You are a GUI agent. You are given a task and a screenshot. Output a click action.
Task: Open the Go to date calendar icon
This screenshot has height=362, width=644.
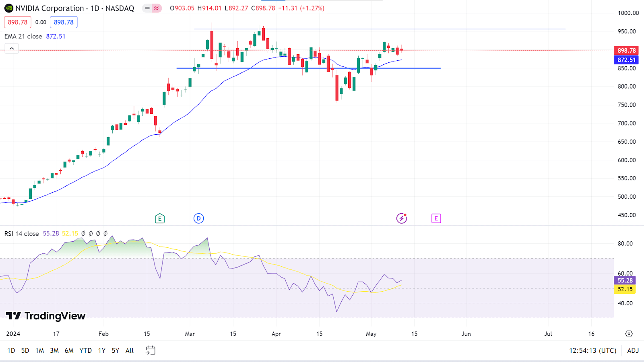[150, 350]
